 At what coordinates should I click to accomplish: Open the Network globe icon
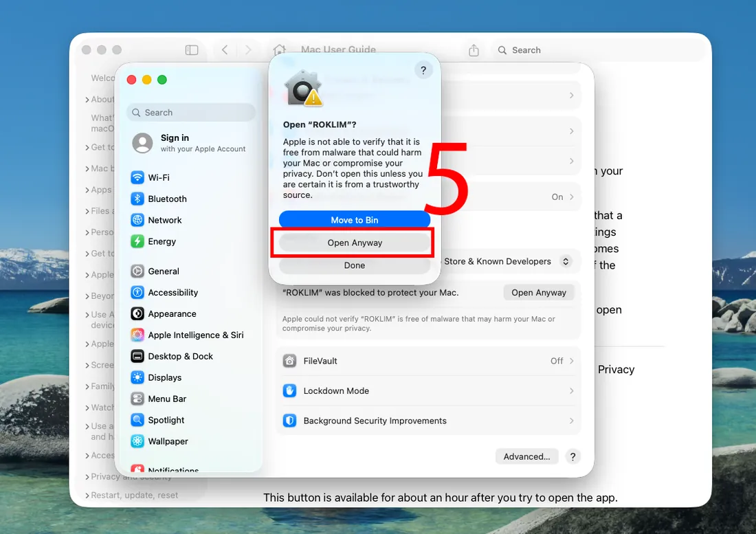137,220
